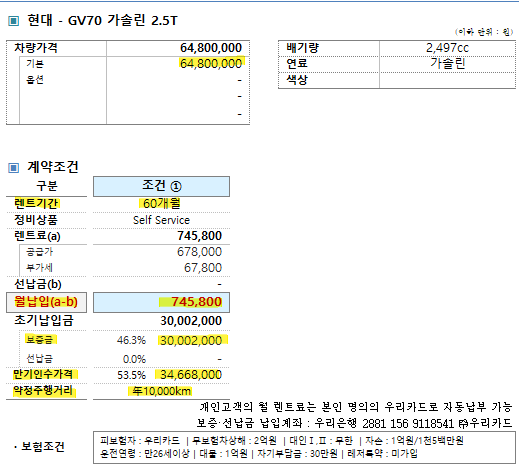Click the square bullet icon beside 계약조건 heading
Image resolution: width=520 pixels, height=467 pixels.
pos(13,167)
